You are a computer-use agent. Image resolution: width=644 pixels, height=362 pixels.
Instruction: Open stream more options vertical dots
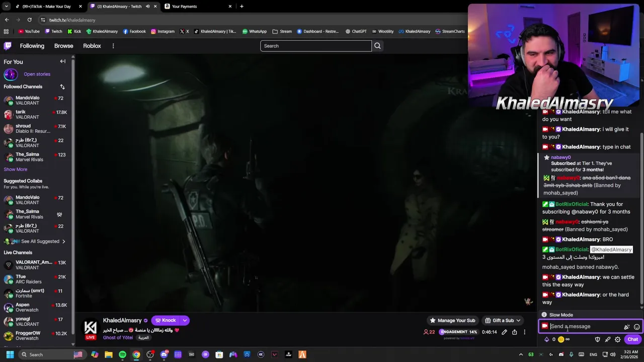point(524,332)
